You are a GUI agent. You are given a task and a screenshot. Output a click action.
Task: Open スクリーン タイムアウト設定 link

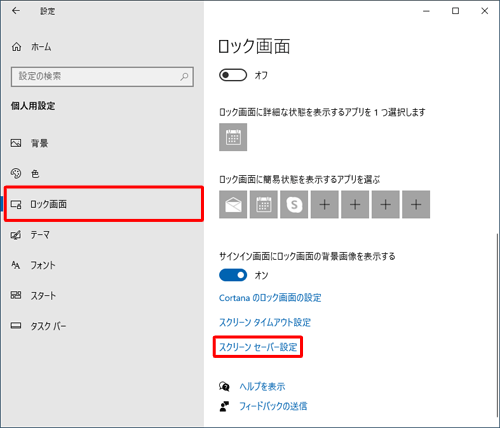265,322
